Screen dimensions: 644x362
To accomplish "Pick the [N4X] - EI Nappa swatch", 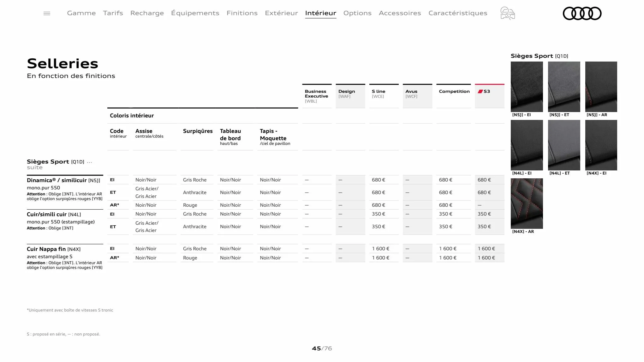I will [x=601, y=145].
